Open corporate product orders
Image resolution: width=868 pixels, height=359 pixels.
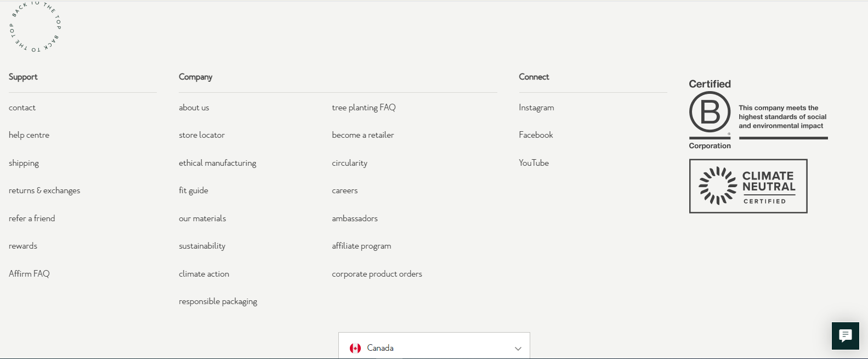click(x=377, y=274)
